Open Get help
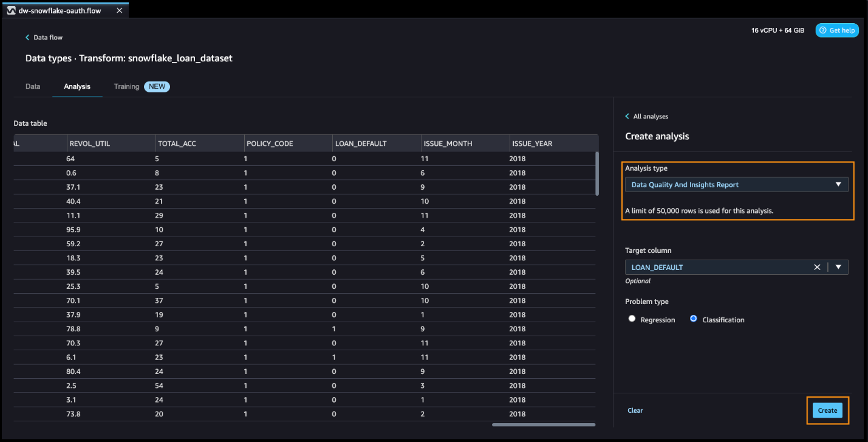The image size is (868, 442). click(837, 30)
